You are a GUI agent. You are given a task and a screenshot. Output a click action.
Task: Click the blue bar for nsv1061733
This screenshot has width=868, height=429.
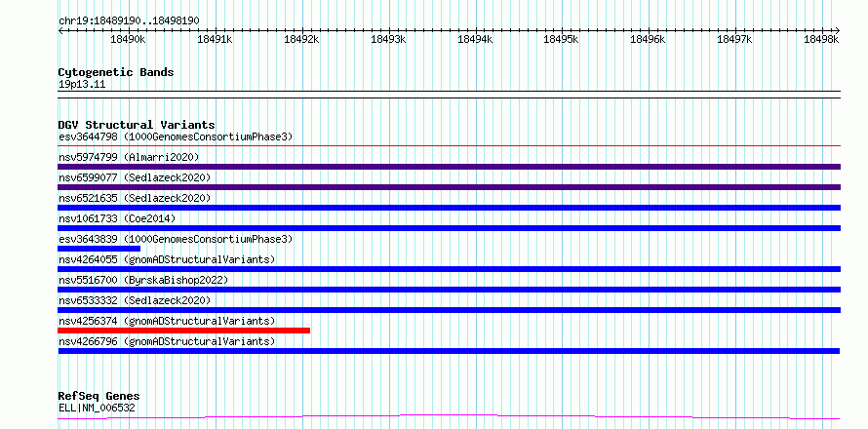click(449, 228)
